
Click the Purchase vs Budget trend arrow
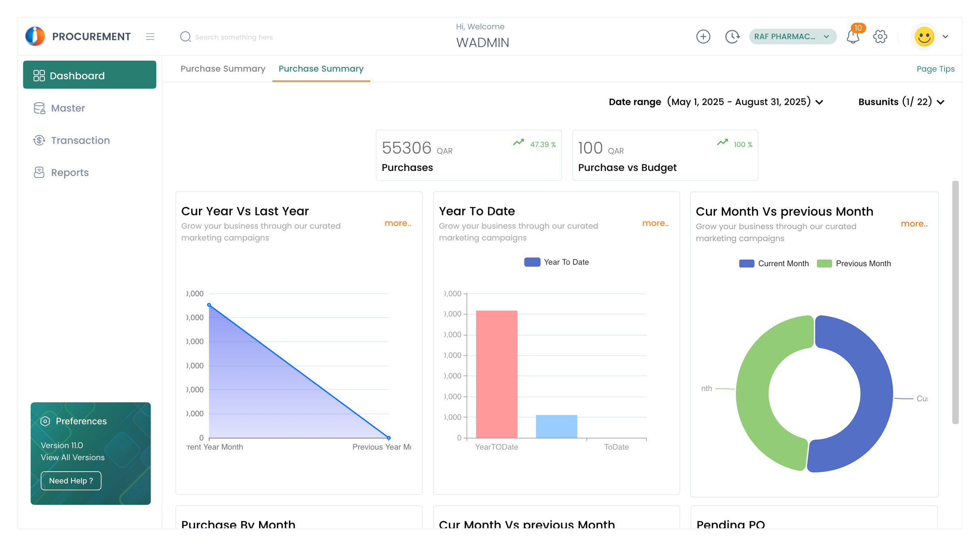pos(722,143)
